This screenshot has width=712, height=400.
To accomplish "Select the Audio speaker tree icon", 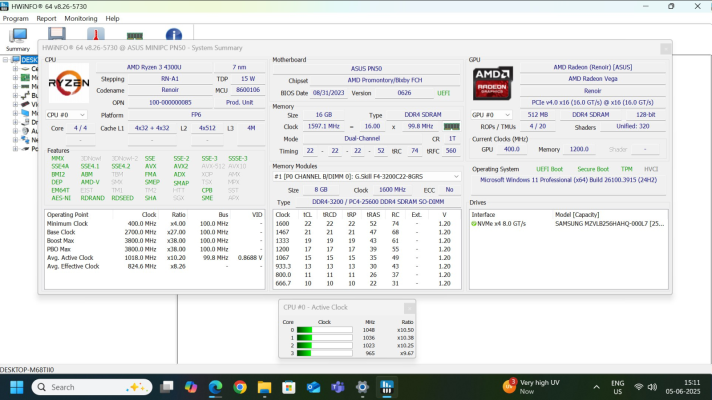I will 25,131.
